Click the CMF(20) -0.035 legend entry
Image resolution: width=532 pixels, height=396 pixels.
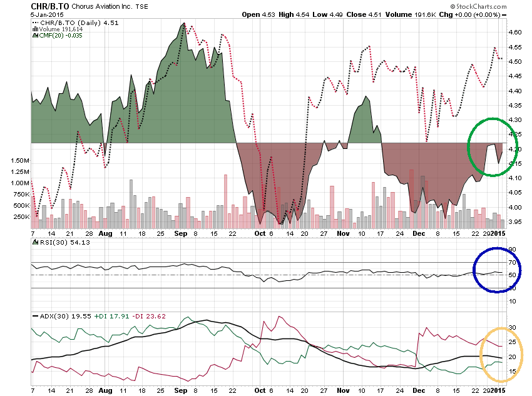pyautogui.click(x=60, y=35)
